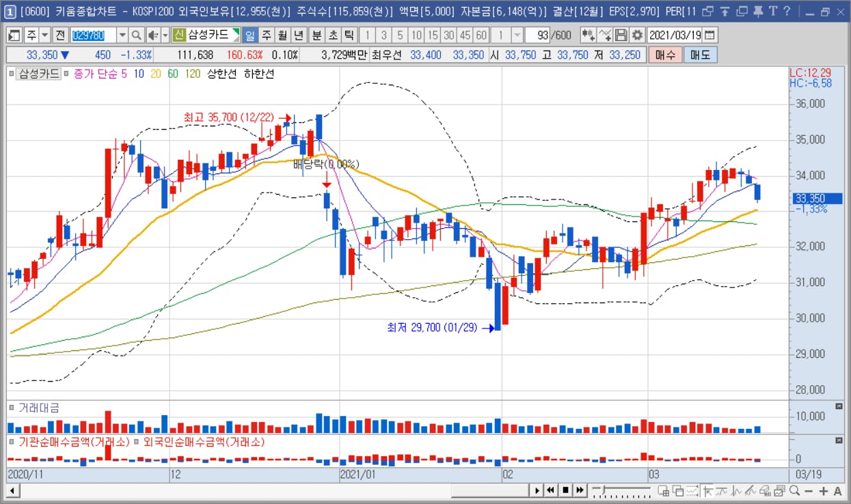The image size is (851, 504).
Task: Click the 거래대금 panel label
Action: (39, 408)
